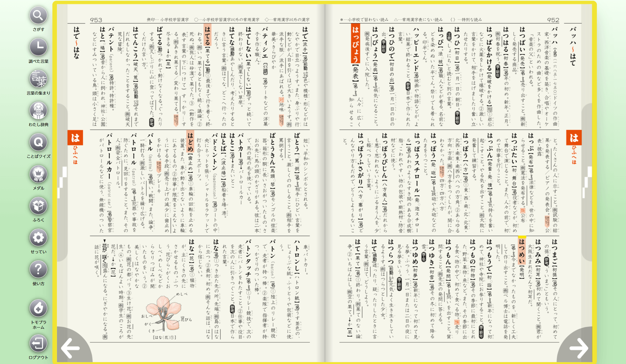Open the 調べた言葉 history clock icon

tap(38, 47)
